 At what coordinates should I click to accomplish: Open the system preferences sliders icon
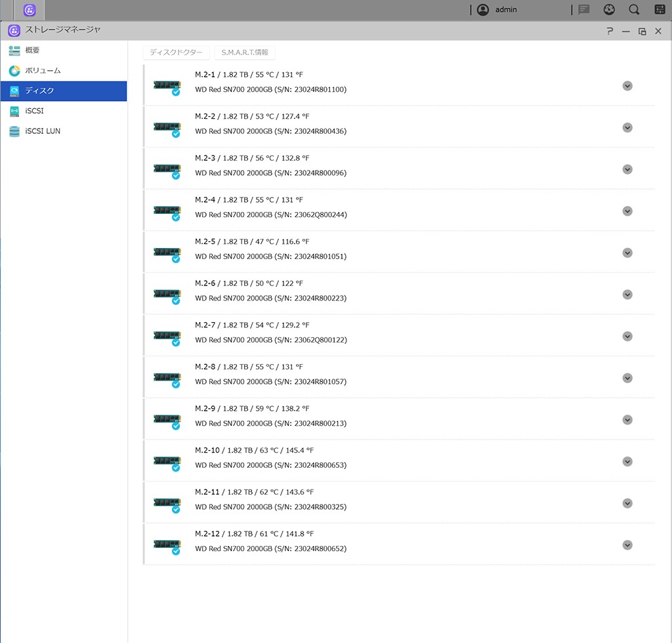[660, 9]
